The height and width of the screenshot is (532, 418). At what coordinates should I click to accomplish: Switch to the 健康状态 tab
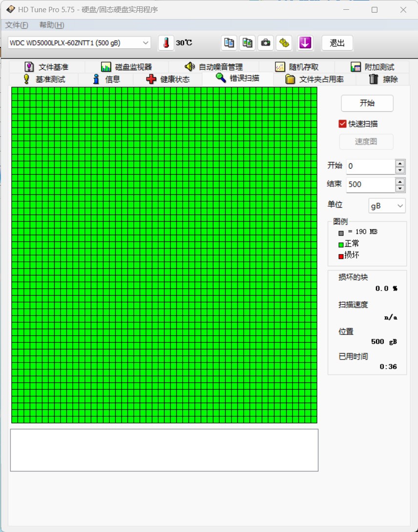pos(168,79)
